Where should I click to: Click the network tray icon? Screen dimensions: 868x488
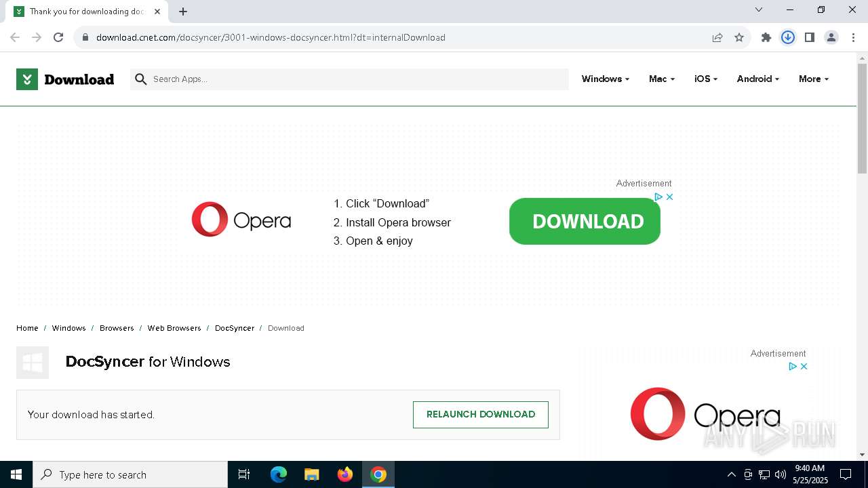tap(764, 474)
